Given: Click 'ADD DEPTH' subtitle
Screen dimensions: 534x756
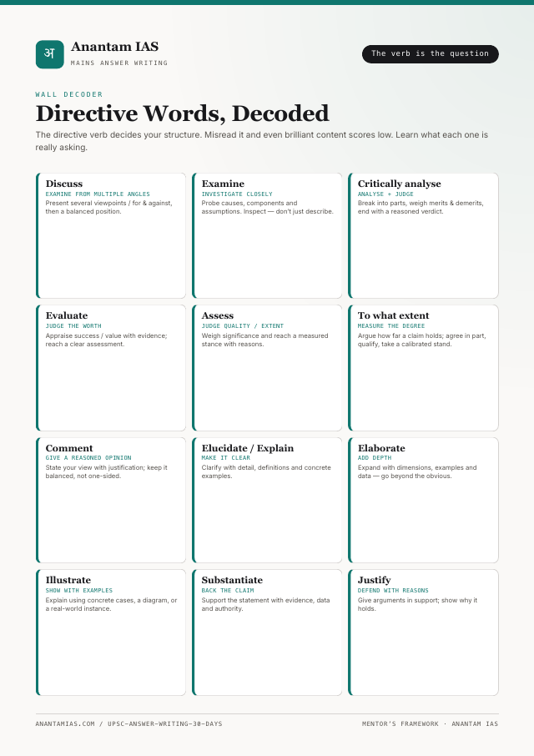Looking at the screenshot, I should [x=375, y=458].
